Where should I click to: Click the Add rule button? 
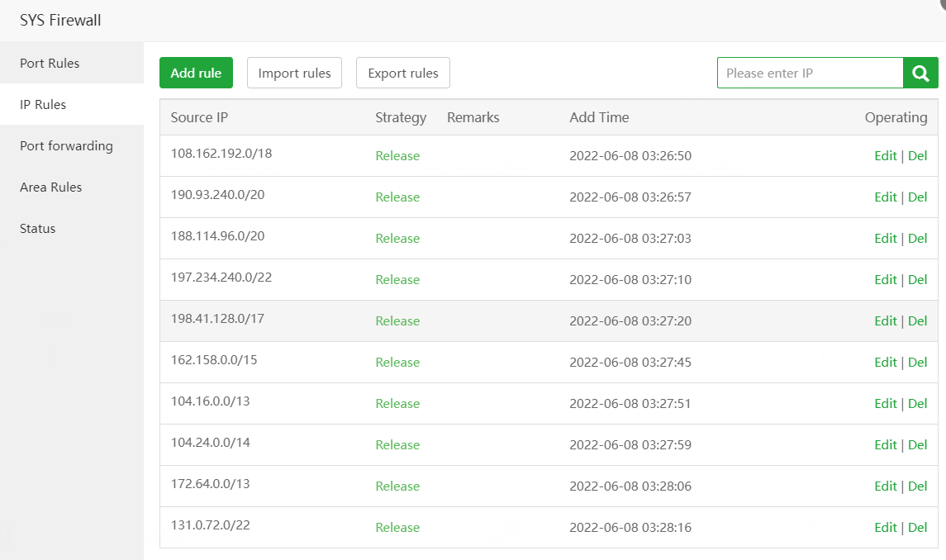(x=196, y=73)
